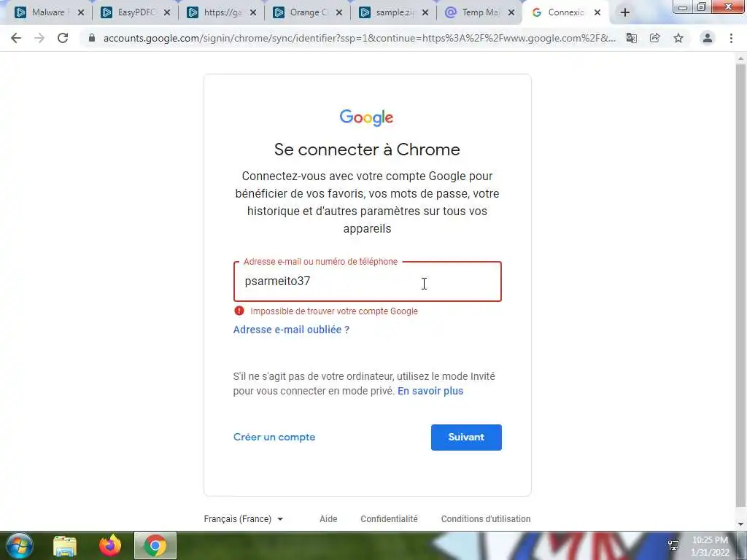Click the browser back arrow
Image resolution: width=747 pixels, height=560 pixels.
[16, 38]
